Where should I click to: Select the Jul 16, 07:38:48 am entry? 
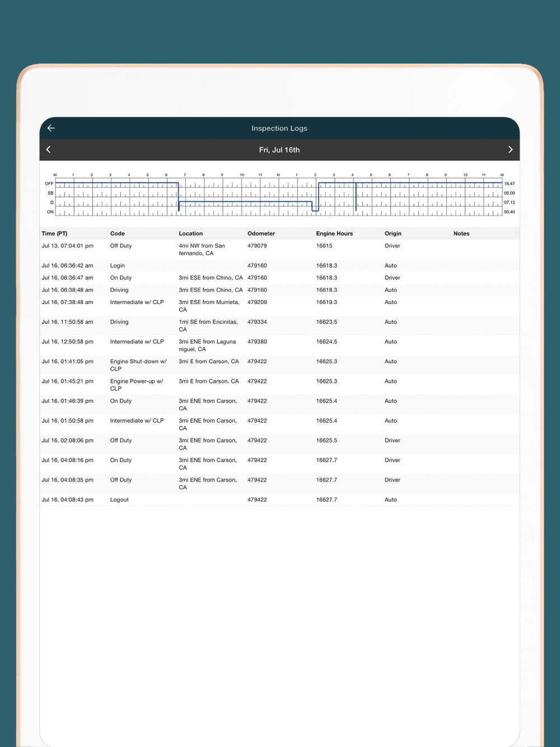(279, 306)
